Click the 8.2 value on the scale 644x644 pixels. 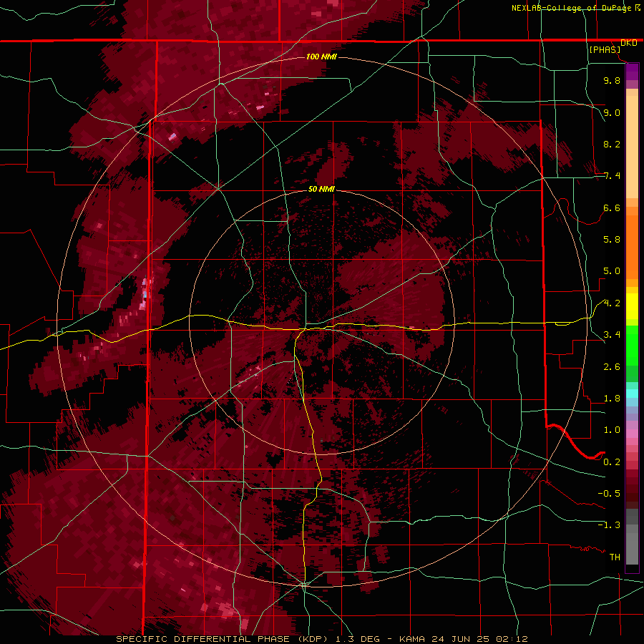[x=612, y=144]
